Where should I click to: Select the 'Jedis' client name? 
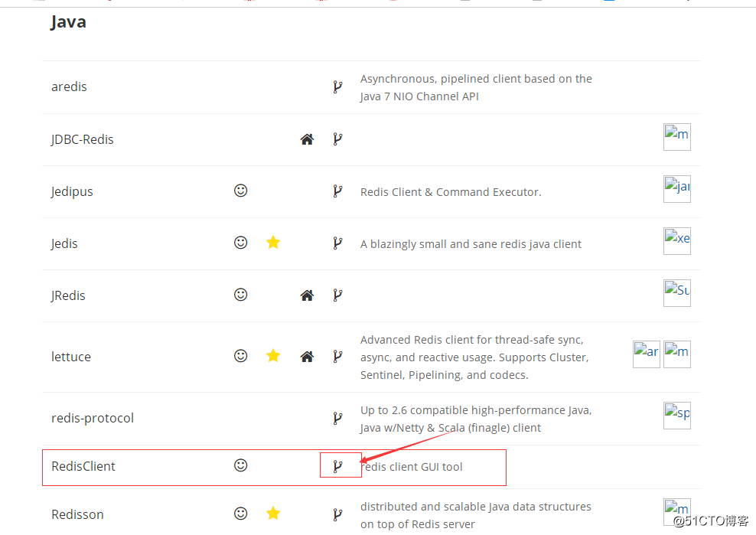pyautogui.click(x=64, y=243)
